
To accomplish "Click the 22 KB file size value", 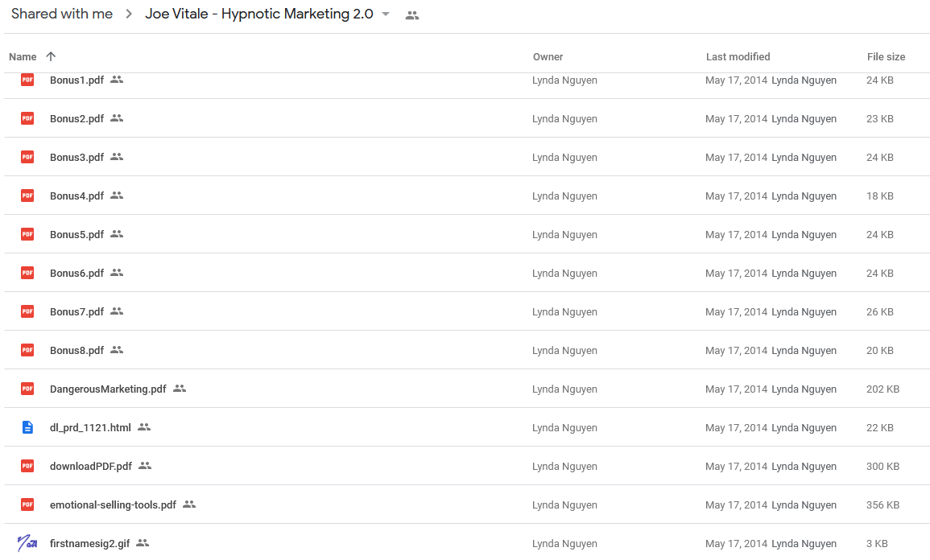I will point(879,428).
